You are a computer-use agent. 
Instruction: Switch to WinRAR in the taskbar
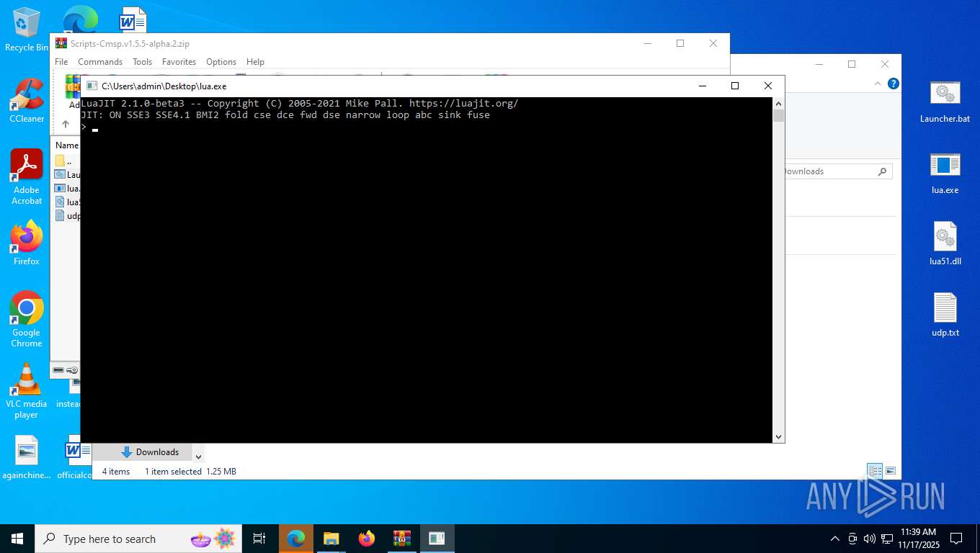[x=402, y=539]
